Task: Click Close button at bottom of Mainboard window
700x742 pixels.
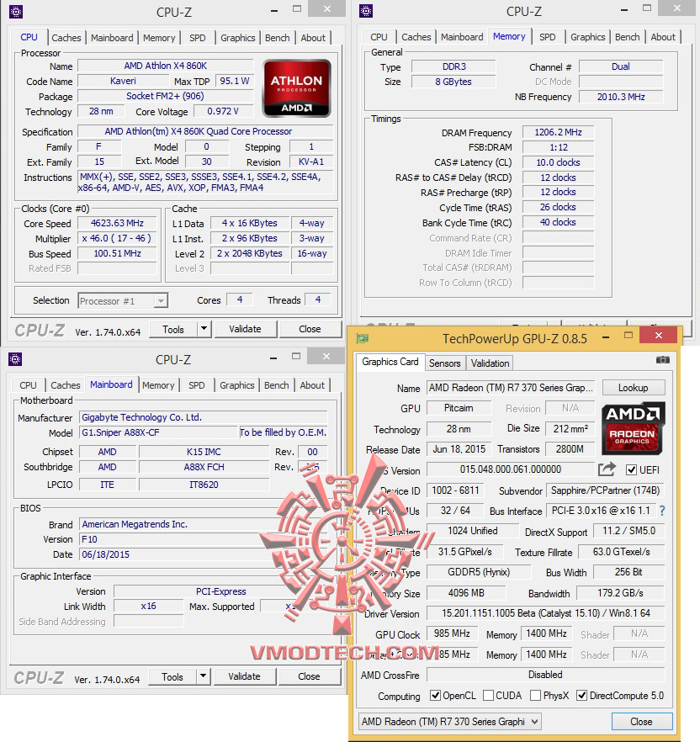Action: [x=309, y=676]
